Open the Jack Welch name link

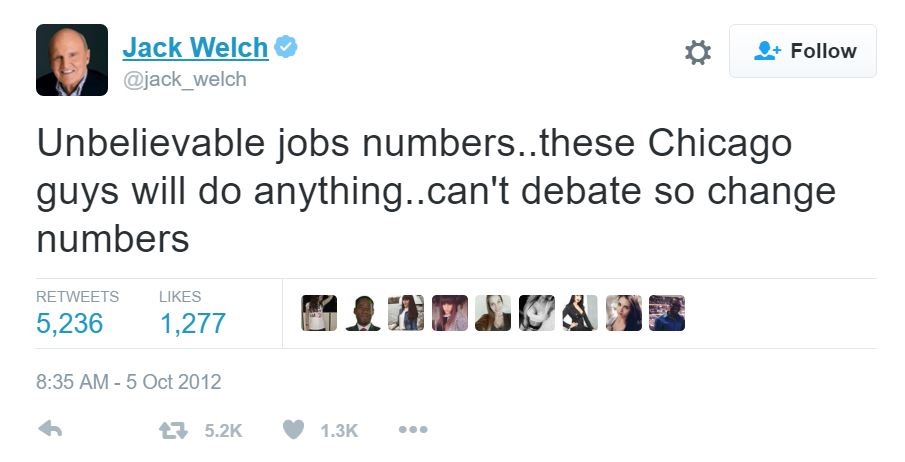pos(195,47)
